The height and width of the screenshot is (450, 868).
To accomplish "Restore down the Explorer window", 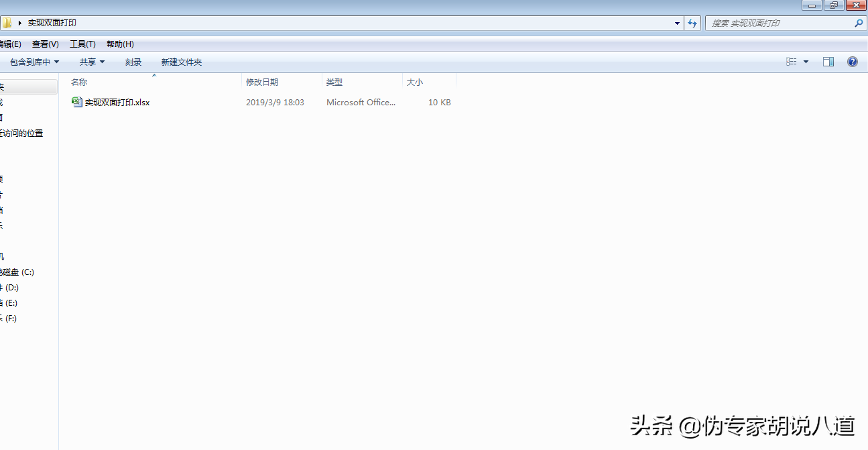I will click(x=833, y=5).
